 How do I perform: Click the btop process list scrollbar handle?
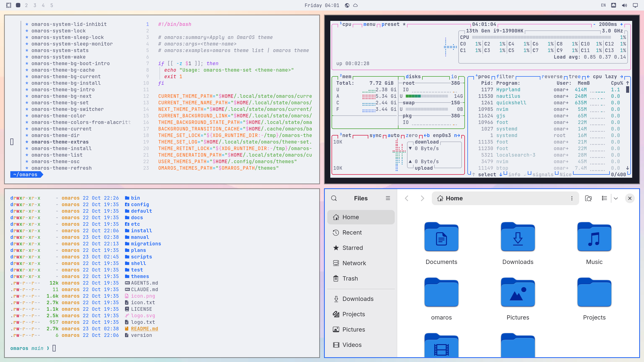pyautogui.click(x=627, y=89)
